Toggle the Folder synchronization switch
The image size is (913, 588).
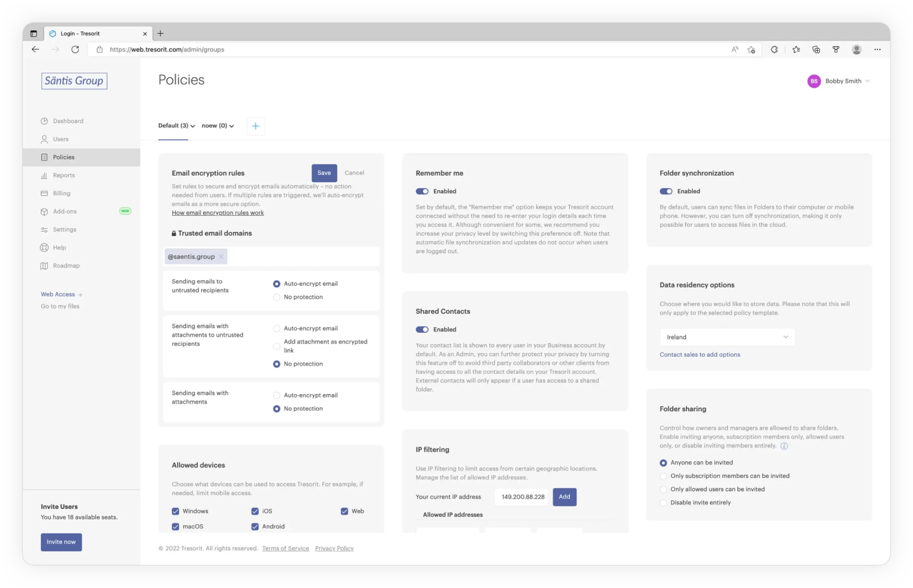(665, 191)
